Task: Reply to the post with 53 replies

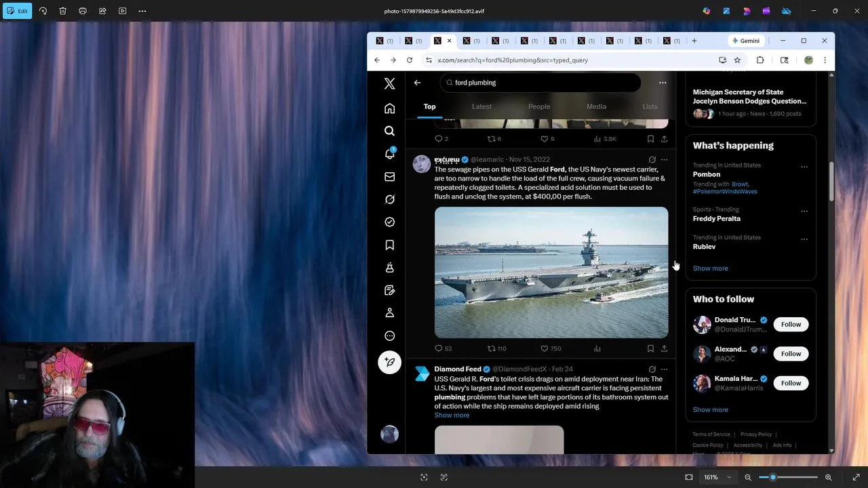Action: click(443, 348)
